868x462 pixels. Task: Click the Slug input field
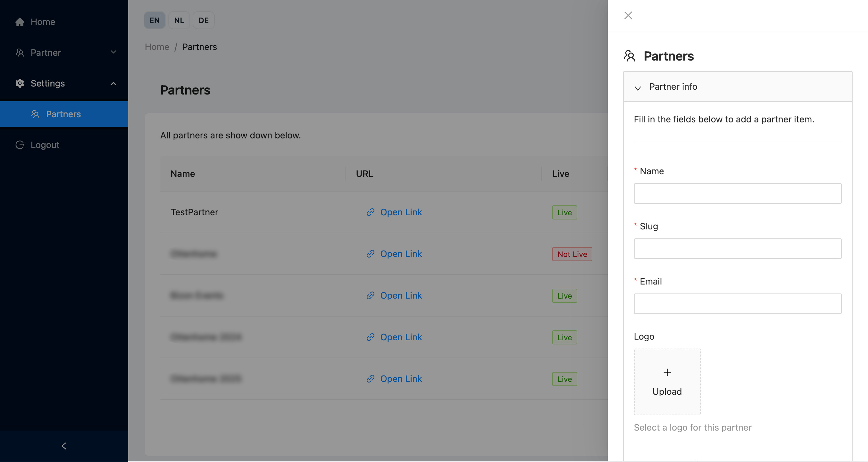[x=737, y=249]
